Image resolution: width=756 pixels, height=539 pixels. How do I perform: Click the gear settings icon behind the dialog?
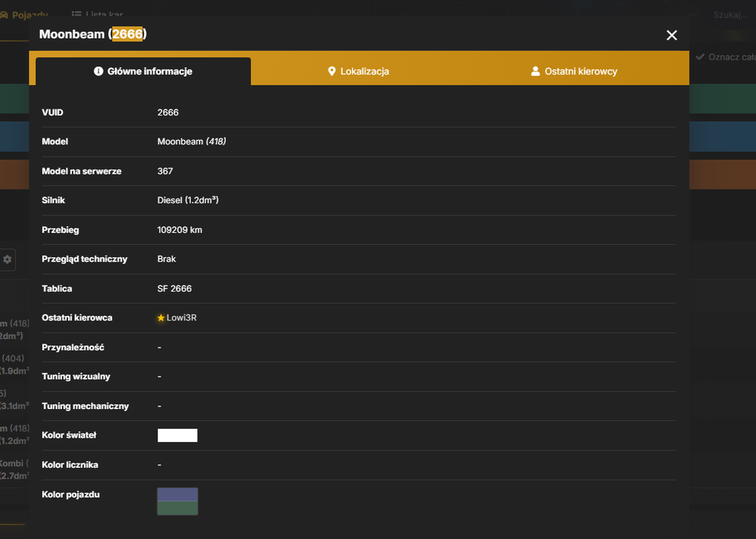click(x=8, y=259)
